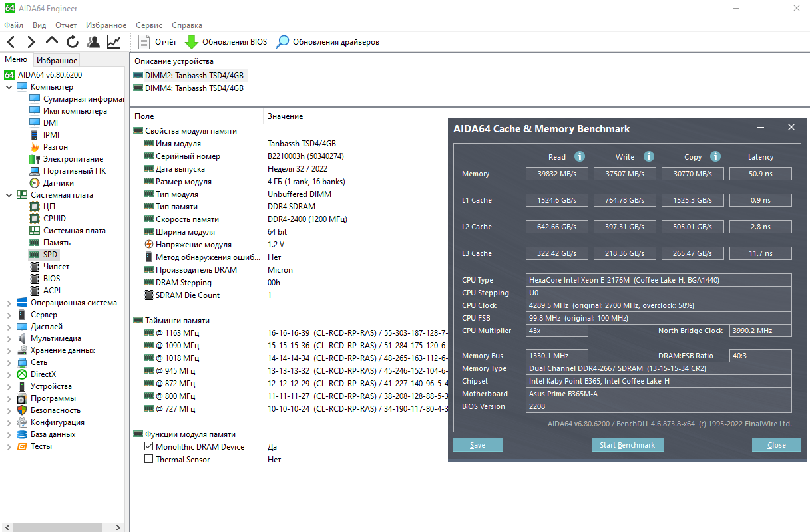The width and height of the screenshot is (810, 532).
Task: Open the Сервис menu
Action: click(149, 25)
